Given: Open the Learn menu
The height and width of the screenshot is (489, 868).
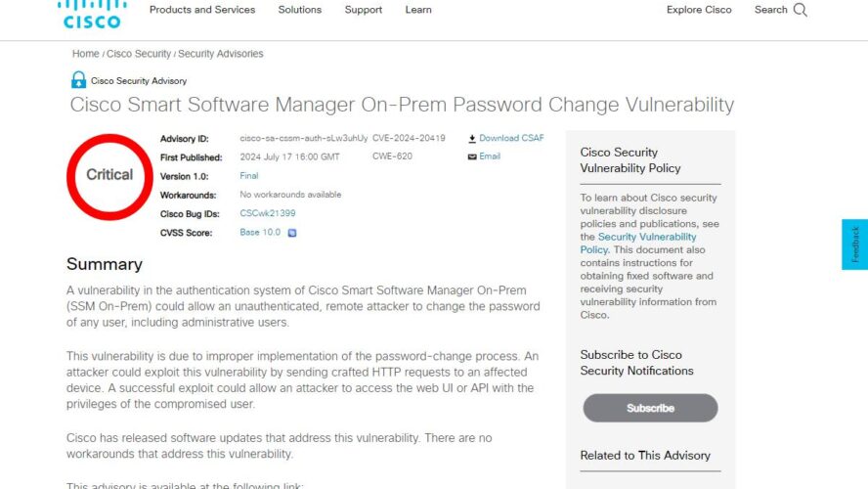Looking at the screenshot, I should click(418, 10).
